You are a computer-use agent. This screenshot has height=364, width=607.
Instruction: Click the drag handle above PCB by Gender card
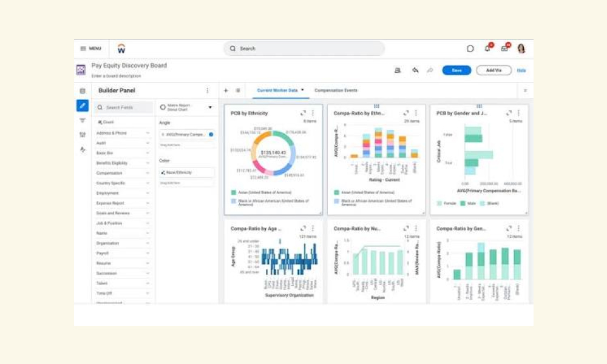pos(480,106)
